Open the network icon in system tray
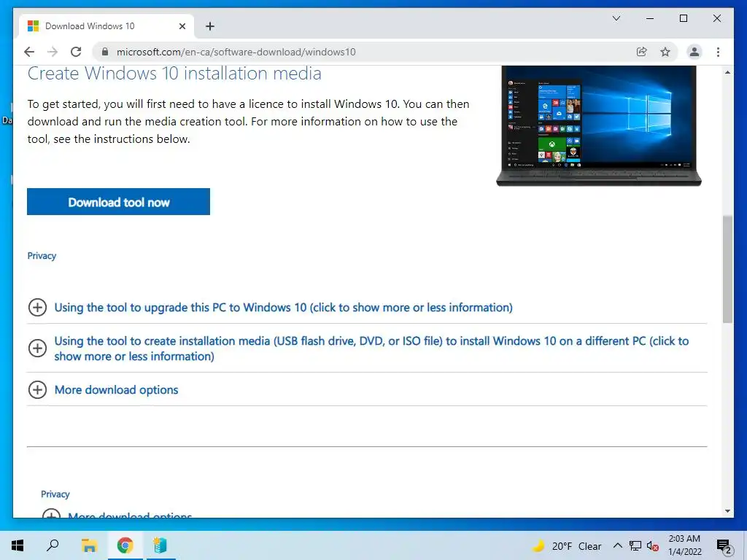The width and height of the screenshot is (747, 560). (x=635, y=545)
